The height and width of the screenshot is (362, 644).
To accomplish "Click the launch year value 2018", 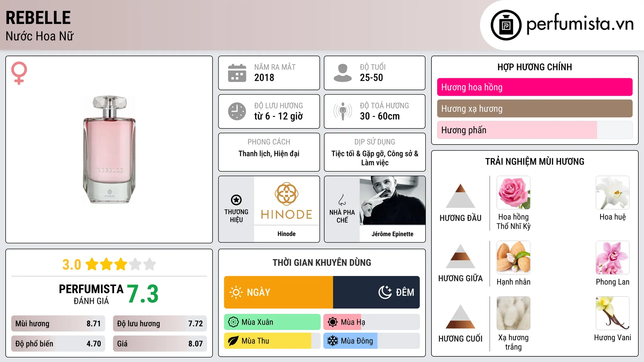I will pyautogui.click(x=264, y=78).
